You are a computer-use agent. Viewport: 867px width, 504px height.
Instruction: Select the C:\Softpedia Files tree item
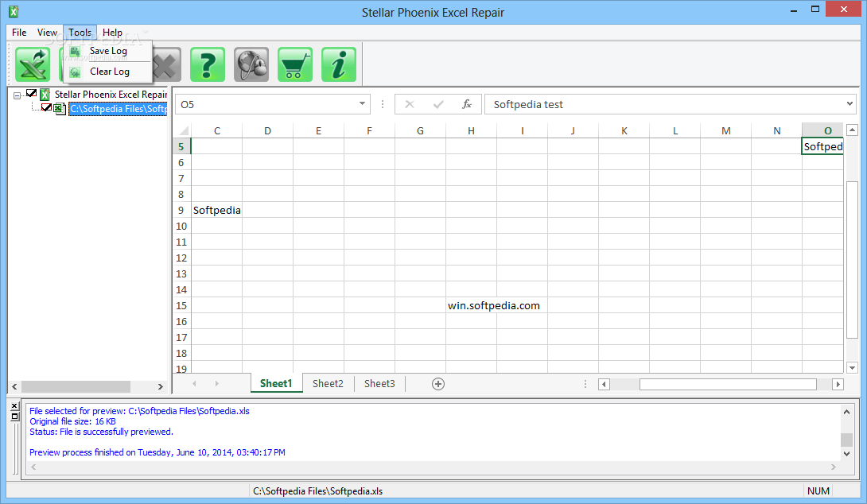coord(118,109)
